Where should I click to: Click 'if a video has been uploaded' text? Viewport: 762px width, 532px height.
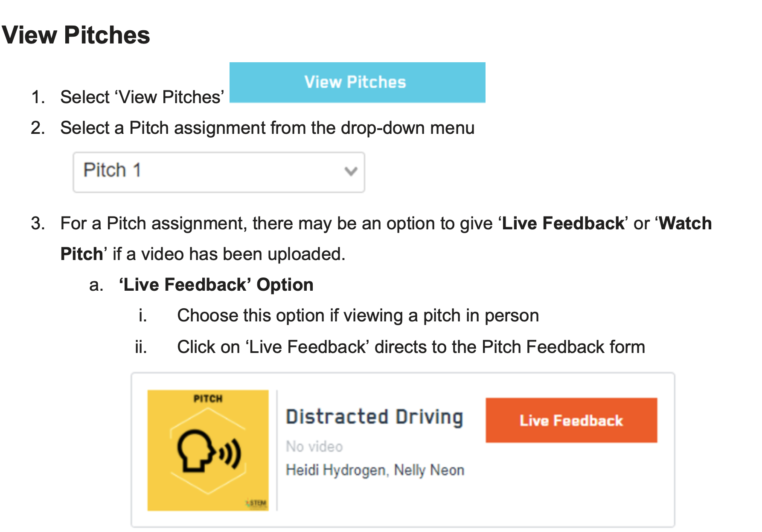[229, 254]
